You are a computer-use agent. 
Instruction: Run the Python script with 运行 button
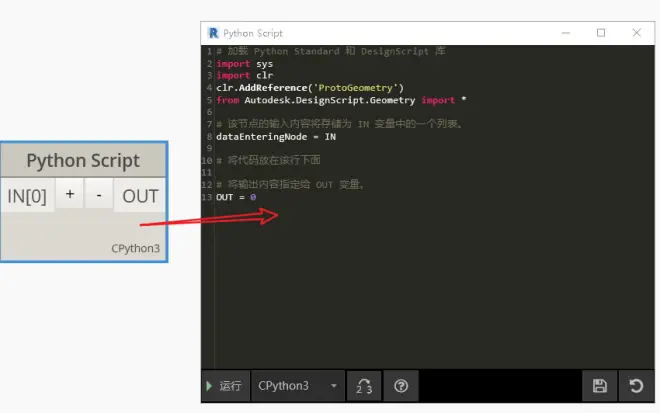[x=225, y=386]
